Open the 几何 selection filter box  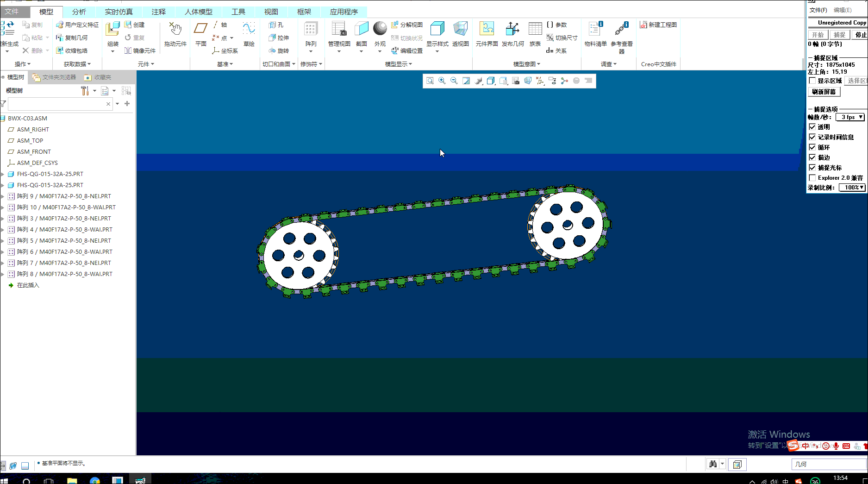click(x=828, y=464)
